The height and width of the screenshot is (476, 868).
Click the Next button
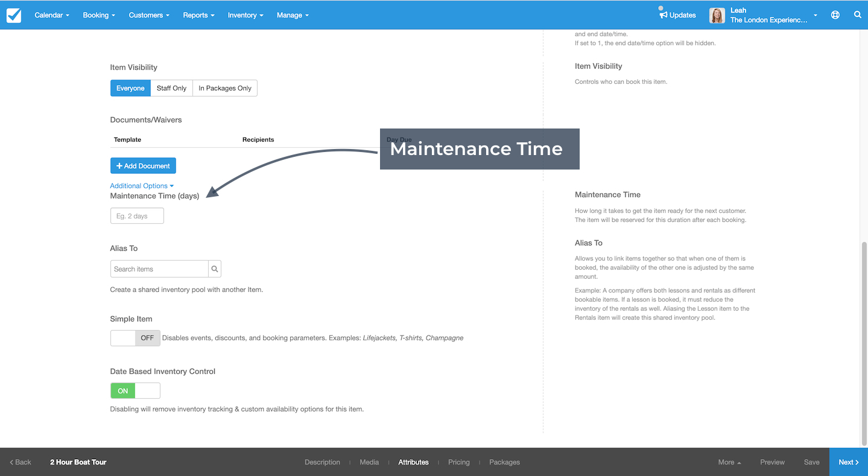pos(848,462)
